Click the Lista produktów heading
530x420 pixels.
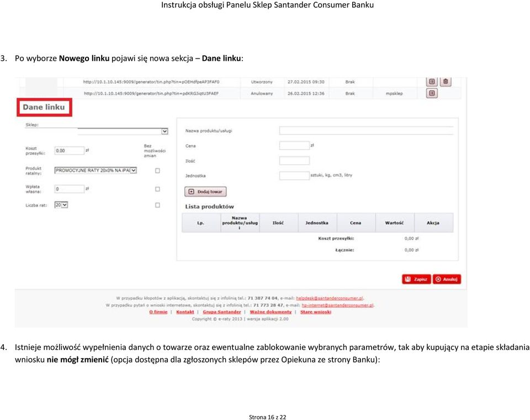pos(209,206)
